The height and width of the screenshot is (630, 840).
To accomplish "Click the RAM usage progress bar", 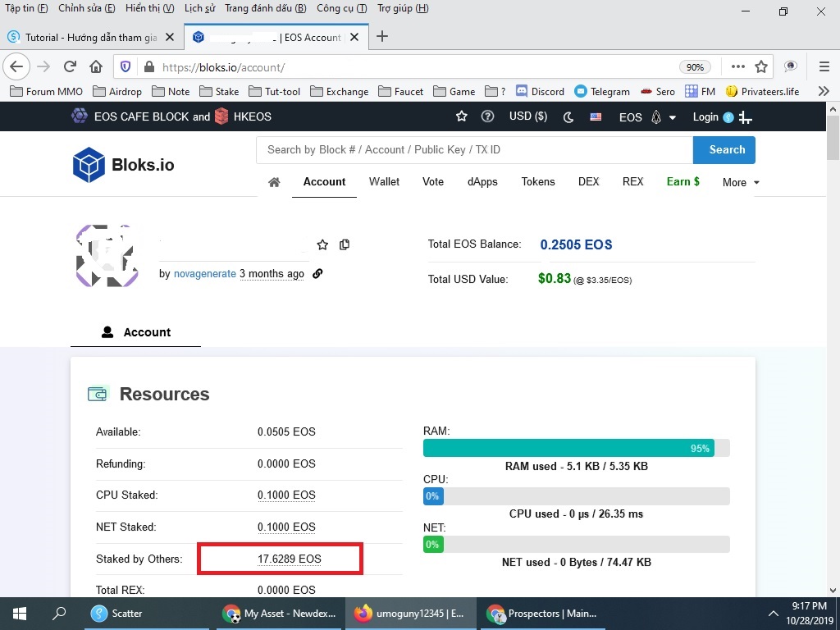I will [576, 448].
